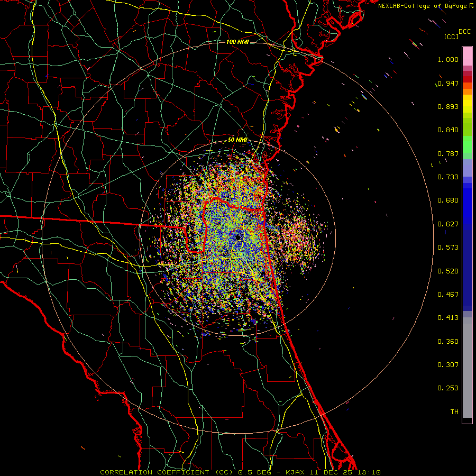Click the 0.787 scale value
This screenshot has height=476, width=476.
pos(448,153)
